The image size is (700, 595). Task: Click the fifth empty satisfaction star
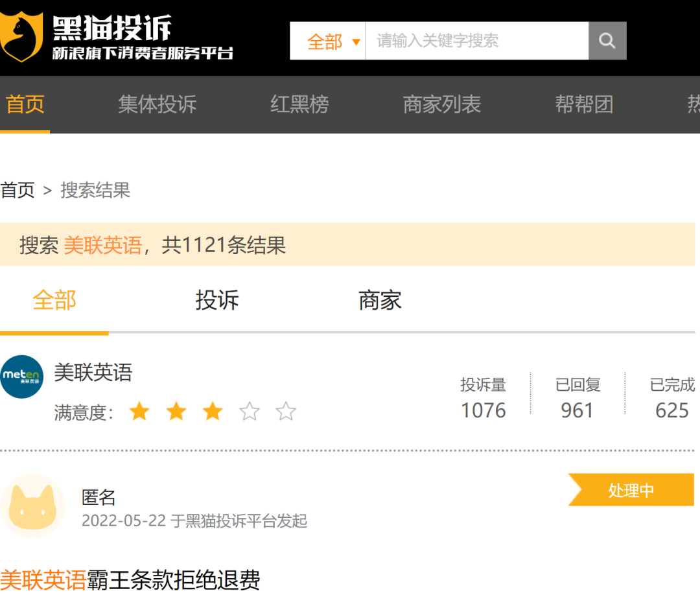point(286,412)
